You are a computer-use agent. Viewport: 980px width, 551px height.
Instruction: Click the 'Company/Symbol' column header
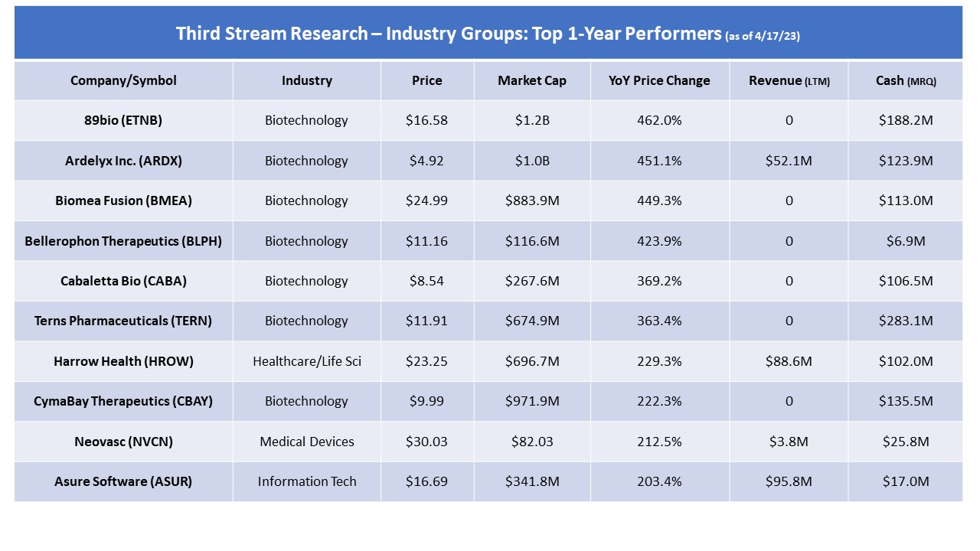(x=123, y=80)
